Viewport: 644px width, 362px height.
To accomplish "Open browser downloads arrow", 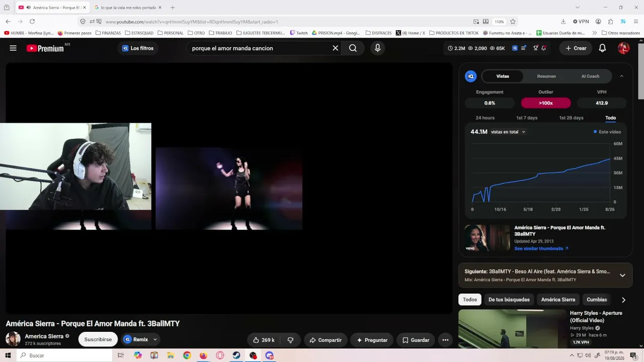I will pyautogui.click(x=563, y=22).
